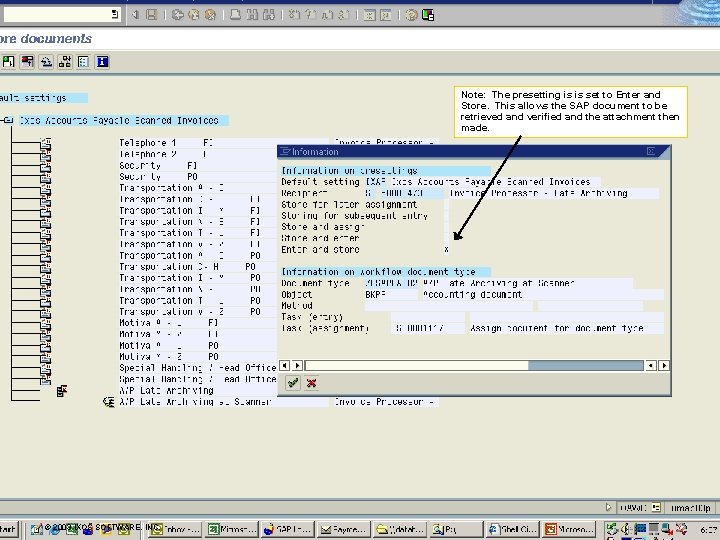Click the second application toolbar icon with red bar

(27, 62)
